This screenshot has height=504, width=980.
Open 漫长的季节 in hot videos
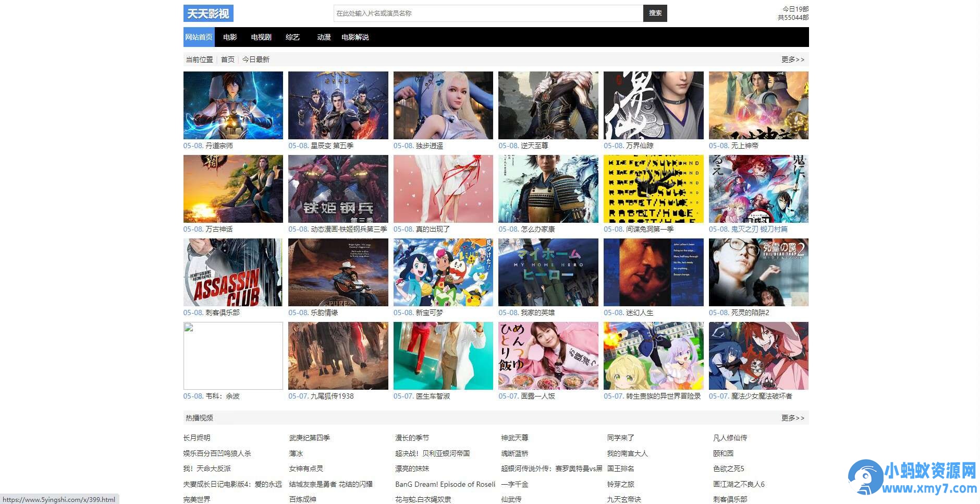[x=412, y=438]
